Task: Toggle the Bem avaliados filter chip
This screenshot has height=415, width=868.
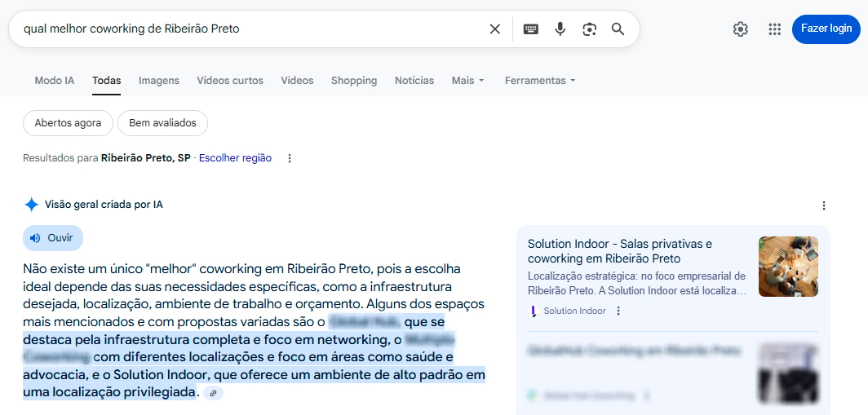Action: (x=162, y=123)
